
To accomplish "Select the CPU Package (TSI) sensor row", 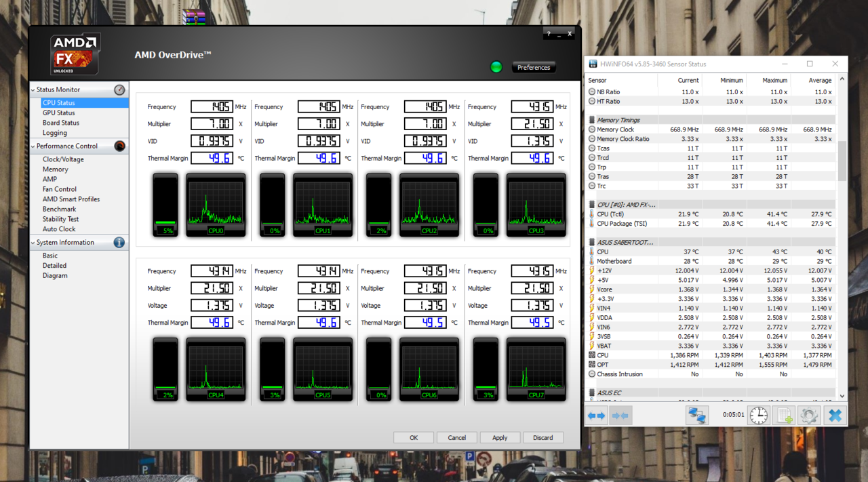I will (711, 223).
